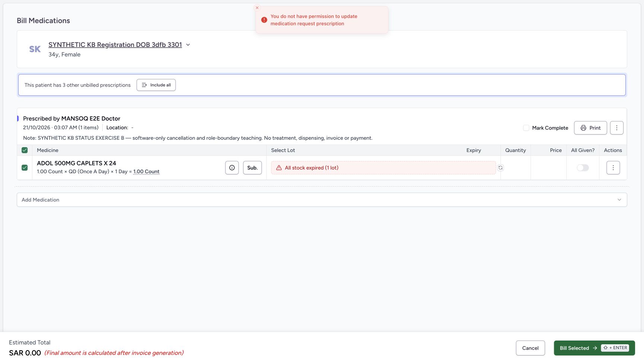The height and width of the screenshot is (364, 644).
Task: Open the Add Medication dropdown
Action: 322,200
